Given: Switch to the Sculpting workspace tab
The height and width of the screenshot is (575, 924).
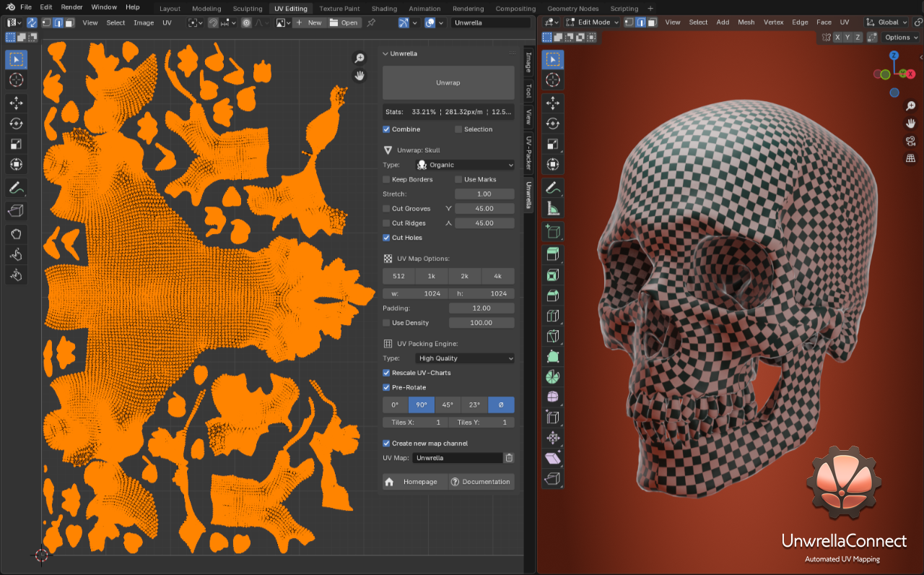Looking at the screenshot, I should pyautogui.click(x=248, y=9).
